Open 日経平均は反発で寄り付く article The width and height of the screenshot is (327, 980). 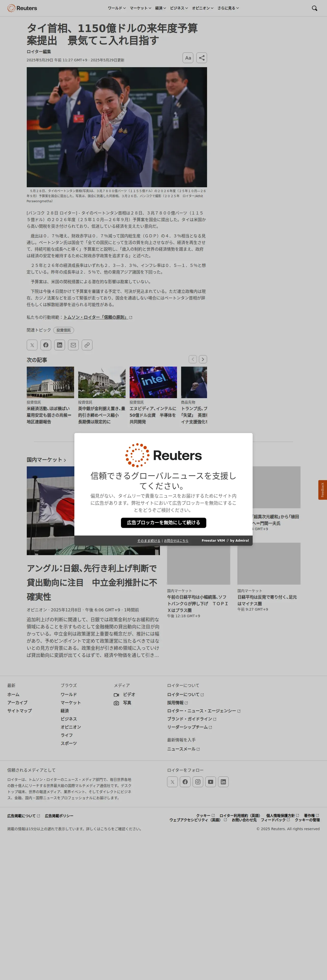(x=267, y=600)
